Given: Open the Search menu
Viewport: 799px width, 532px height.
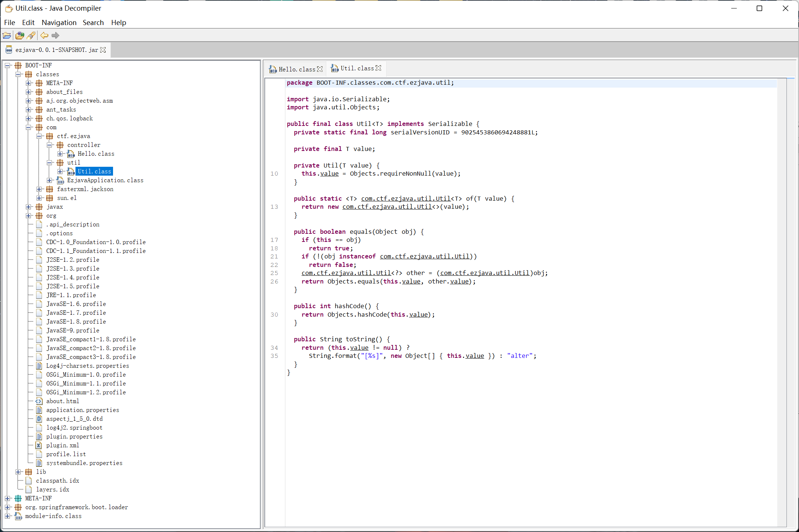Looking at the screenshot, I should click(93, 22).
